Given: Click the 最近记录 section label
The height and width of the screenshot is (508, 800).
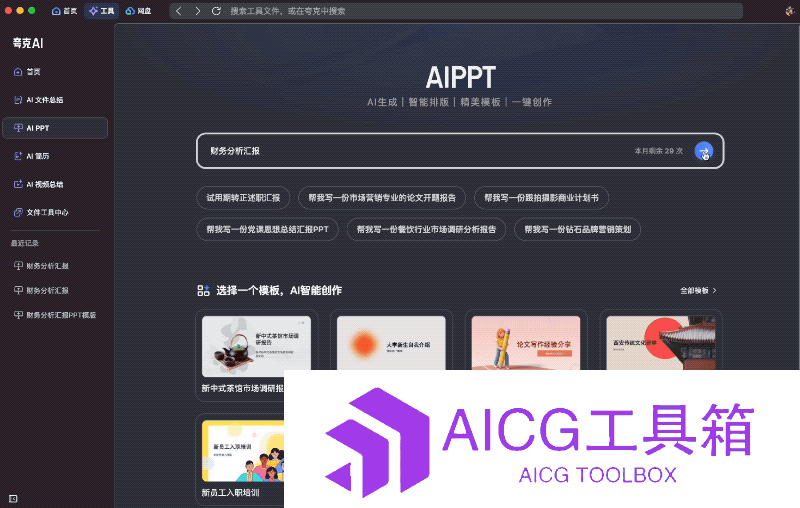Looking at the screenshot, I should 24,243.
